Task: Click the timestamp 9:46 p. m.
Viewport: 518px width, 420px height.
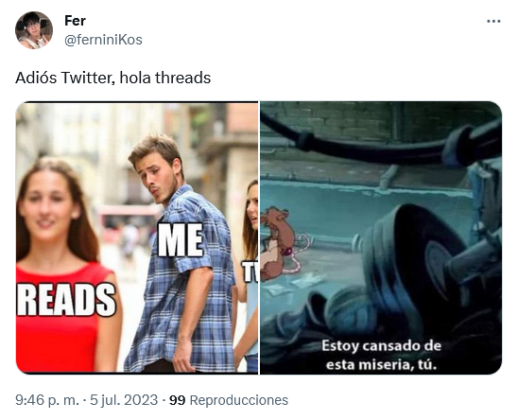Action: tap(47, 400)
